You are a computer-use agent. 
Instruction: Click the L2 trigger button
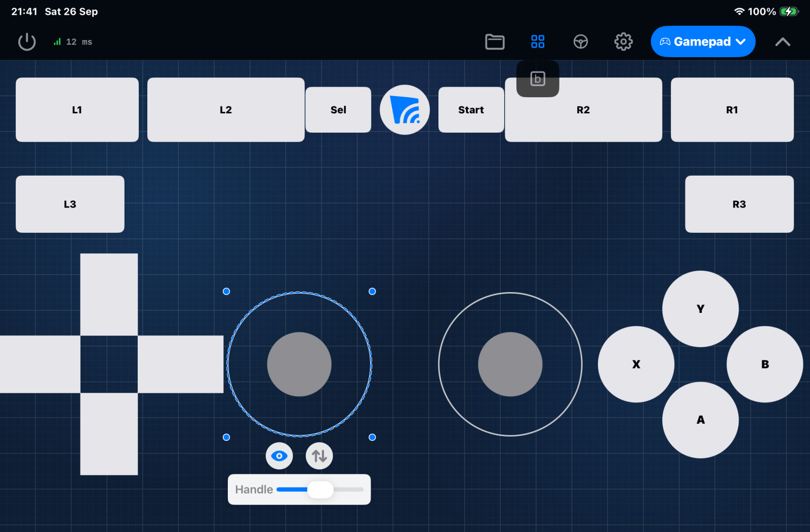(x=226, y=110)
